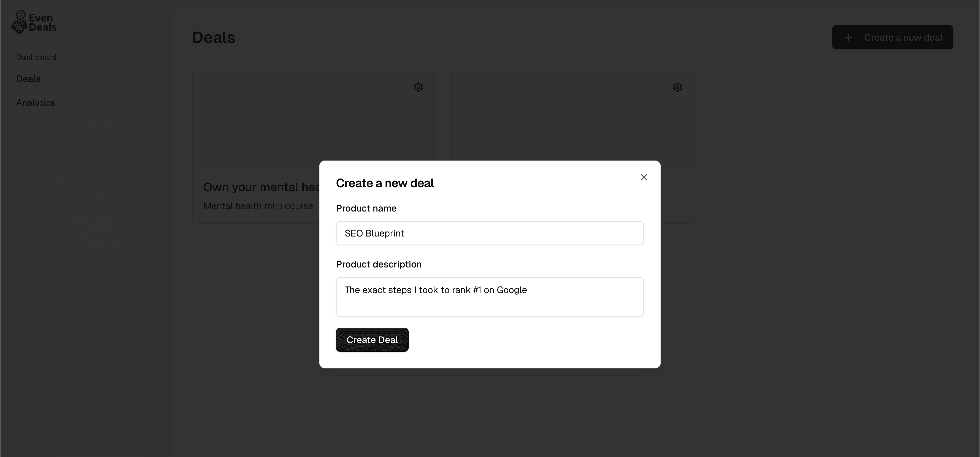Click the Even Deals logo
This screenshot has height=457, width=980.
(33, 22)
